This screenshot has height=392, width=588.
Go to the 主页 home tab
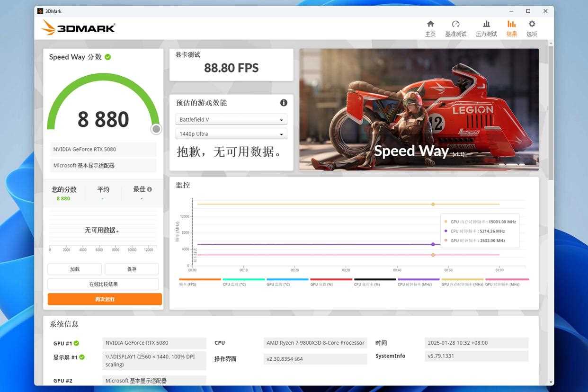point(430,28)
